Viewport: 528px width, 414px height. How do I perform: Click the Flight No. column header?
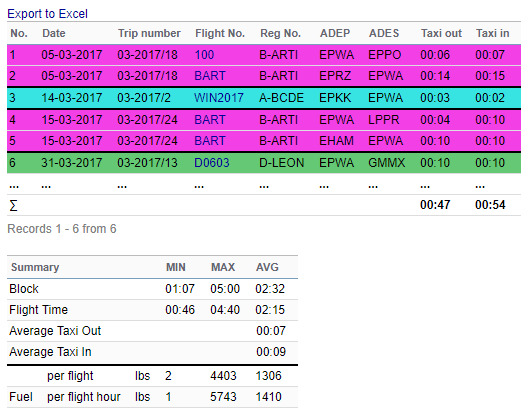click(x=220, y=33)
